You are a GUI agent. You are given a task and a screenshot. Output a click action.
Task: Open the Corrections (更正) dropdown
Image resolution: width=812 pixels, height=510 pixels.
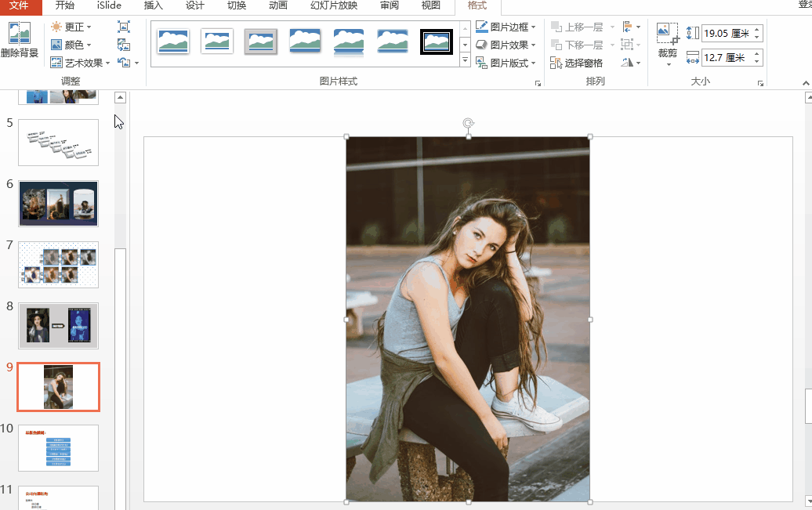click(x=71, y=27)
